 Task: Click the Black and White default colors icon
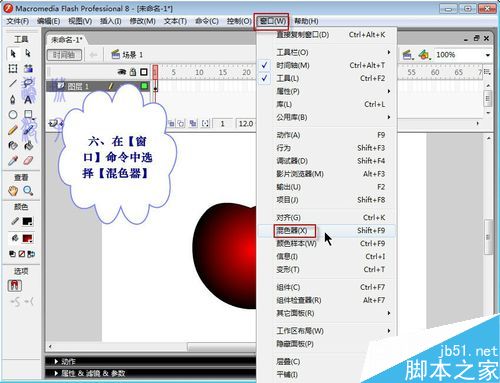pyautogui.click(x=12, y=254)
